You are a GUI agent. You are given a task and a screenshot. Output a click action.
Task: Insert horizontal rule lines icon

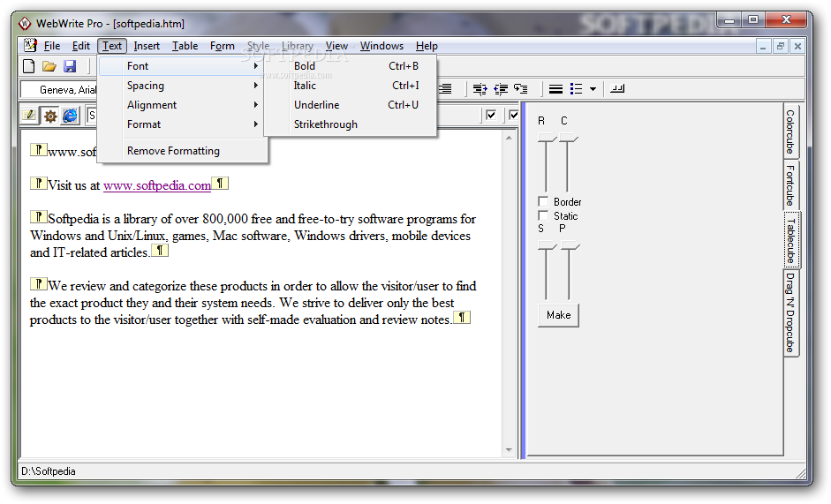[555, 89]
